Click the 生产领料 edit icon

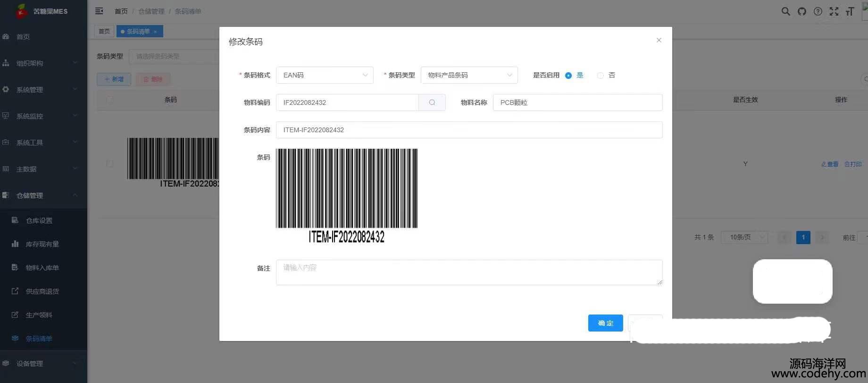pyautogui.click(x=15, y=315)
